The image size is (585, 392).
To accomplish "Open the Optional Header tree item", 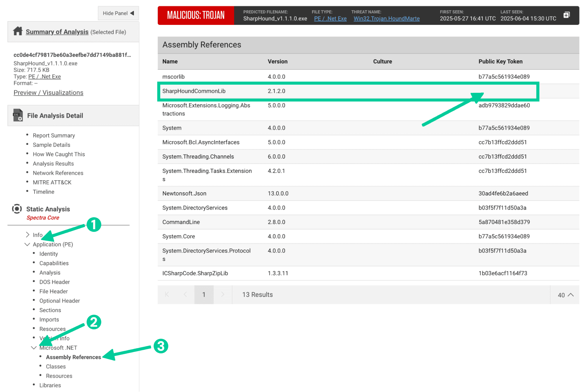I will point(59,301).
